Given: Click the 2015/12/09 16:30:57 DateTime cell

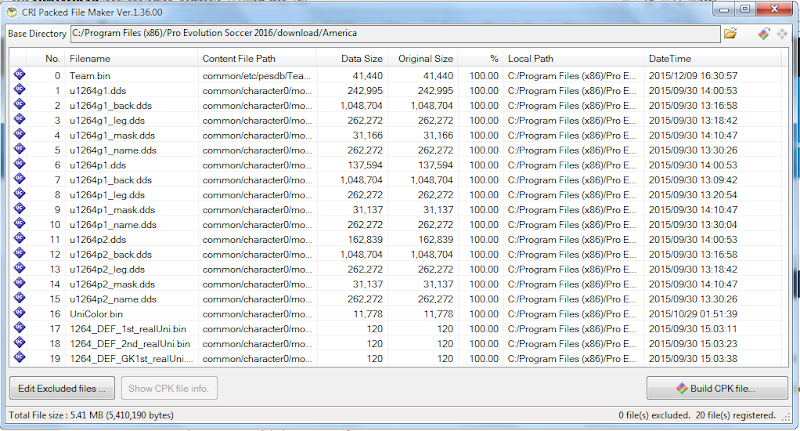Looking at the screenshot, I should tap(693, 75).
